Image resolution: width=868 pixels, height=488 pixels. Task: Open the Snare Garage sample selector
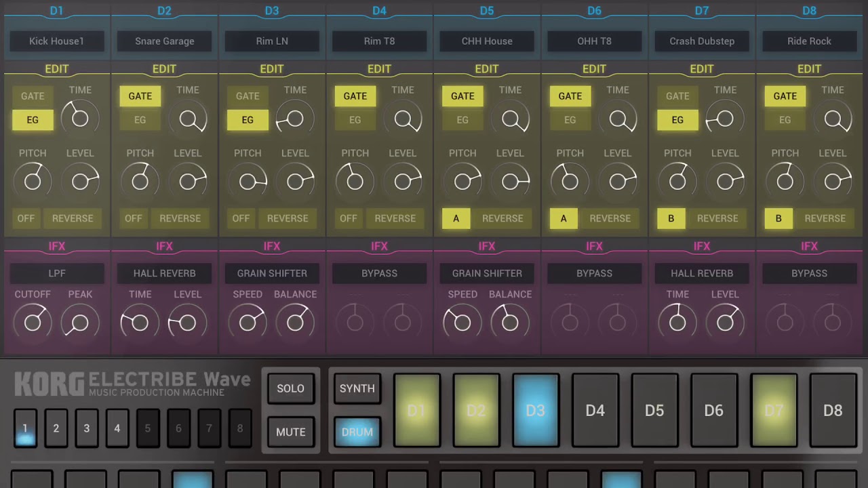(x=164, y=41)
